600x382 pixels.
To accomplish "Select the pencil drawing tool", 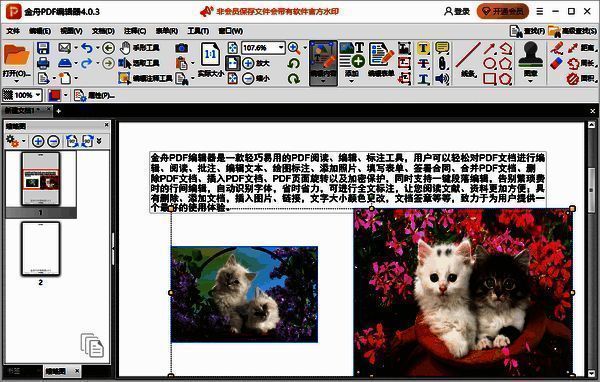I will pos(556,48).
